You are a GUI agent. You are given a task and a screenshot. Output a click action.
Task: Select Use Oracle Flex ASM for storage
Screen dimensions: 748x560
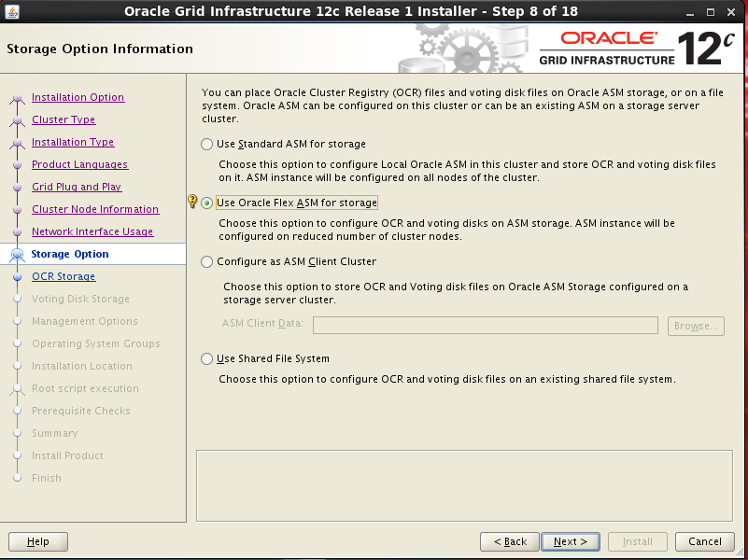(206, 203)
